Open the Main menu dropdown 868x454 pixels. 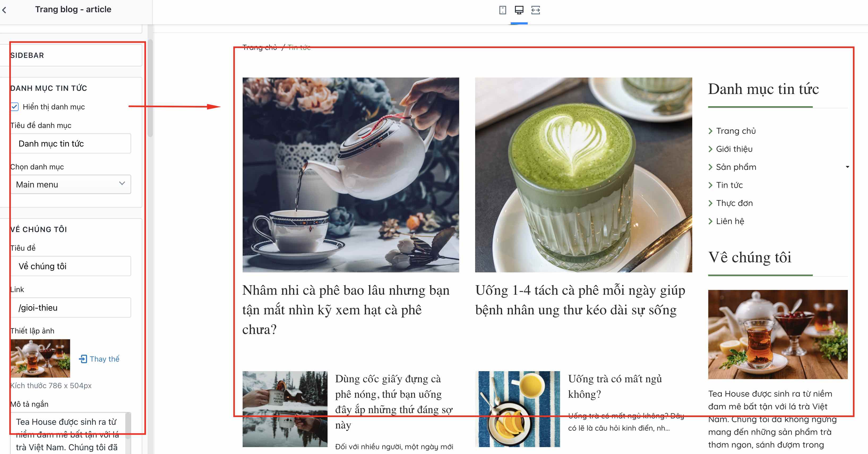tap(71, 184)
